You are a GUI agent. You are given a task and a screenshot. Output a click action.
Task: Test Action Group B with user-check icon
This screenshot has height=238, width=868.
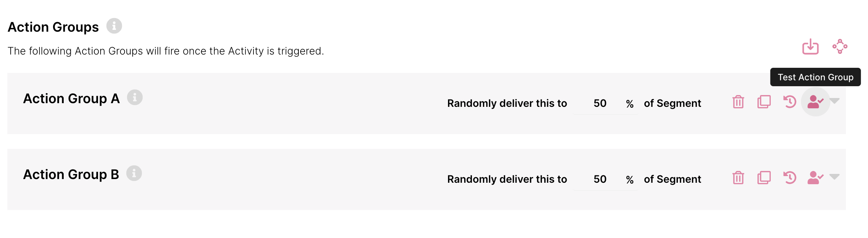coord(815,178)
